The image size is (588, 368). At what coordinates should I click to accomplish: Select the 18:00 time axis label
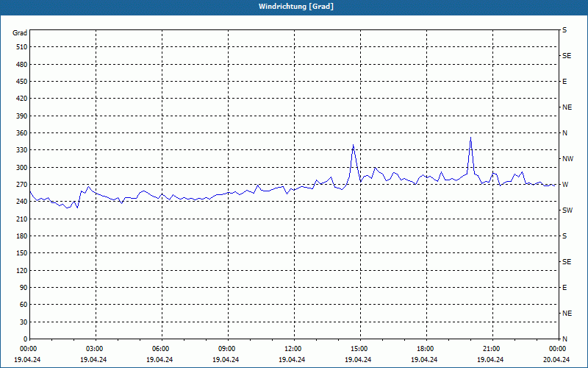pos(426,349)
